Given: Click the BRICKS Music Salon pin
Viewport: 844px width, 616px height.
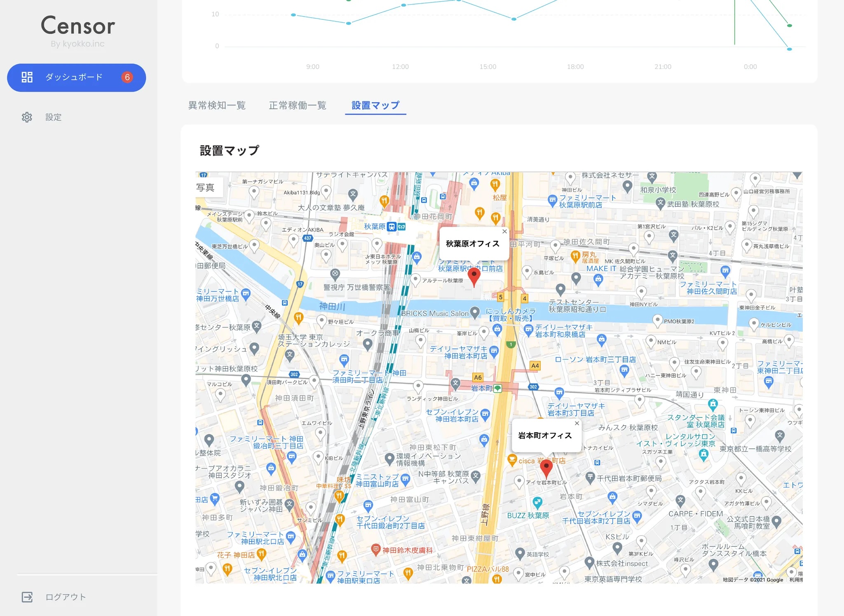Looking at the screenshot, I should click(475, 313).
